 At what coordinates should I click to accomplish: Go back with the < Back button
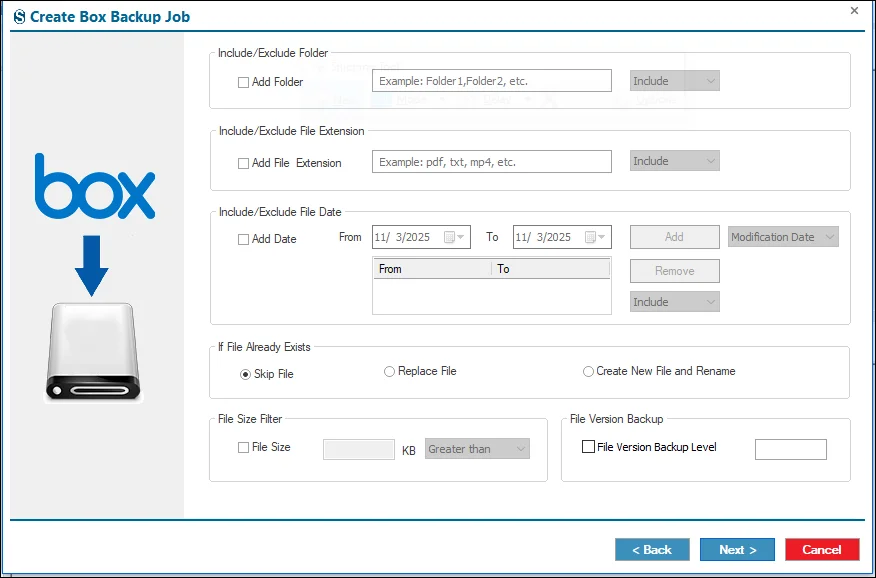coord(652,550)
